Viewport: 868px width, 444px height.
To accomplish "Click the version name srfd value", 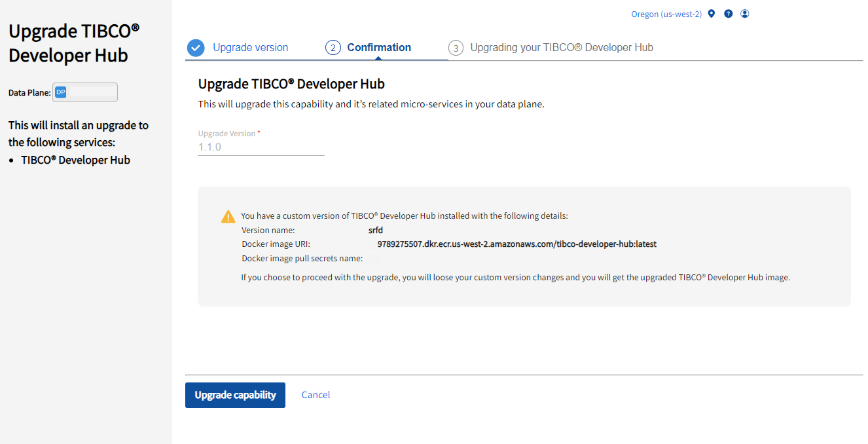I will point(376,231).
